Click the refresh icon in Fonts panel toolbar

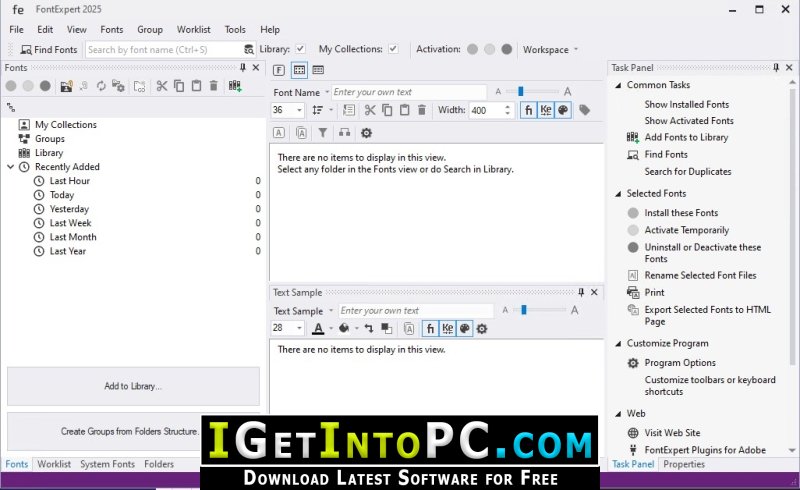pyautogui.click(x=101, y=86)
